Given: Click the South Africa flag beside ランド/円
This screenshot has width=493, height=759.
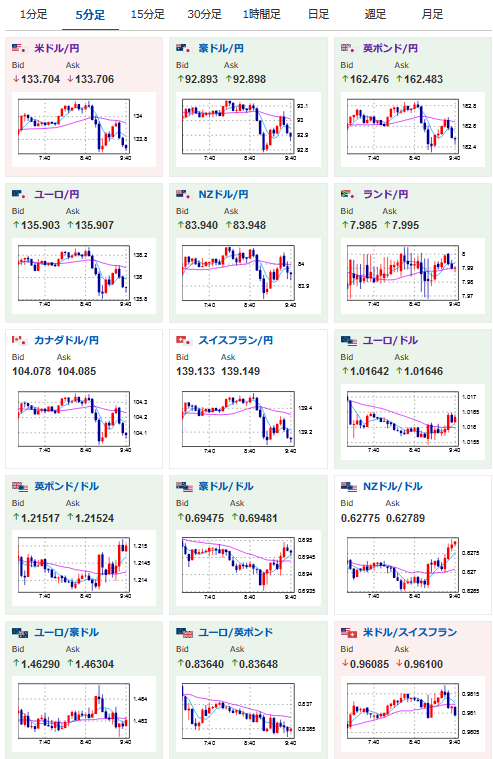Looking at the screenshot, I should pos(348,194).
